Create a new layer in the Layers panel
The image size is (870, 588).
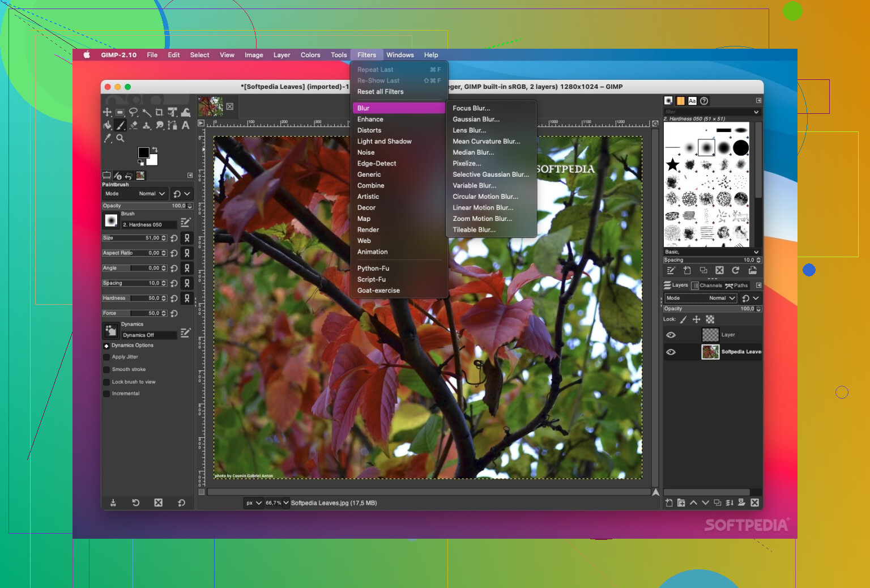(x=669, y=502)
